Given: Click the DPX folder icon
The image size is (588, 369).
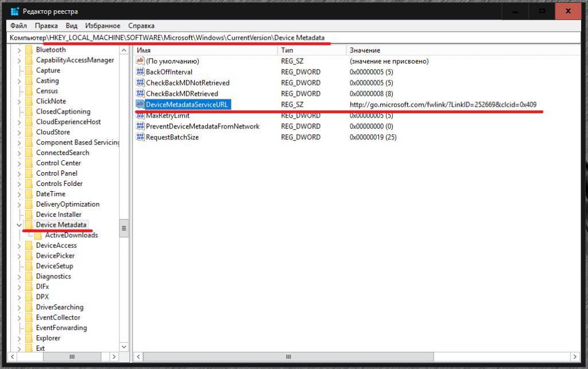Looking at the screenshot, I should pos(29,297).
